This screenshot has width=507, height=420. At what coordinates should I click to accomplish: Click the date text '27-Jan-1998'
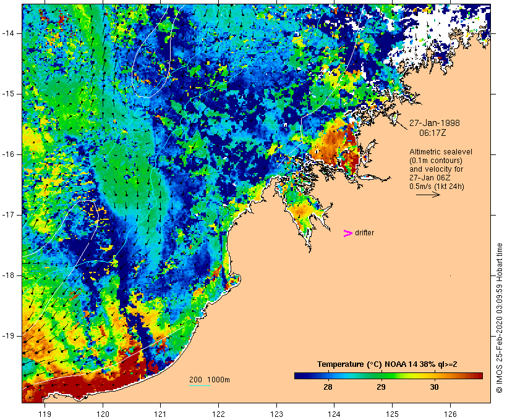click(435, 123)
